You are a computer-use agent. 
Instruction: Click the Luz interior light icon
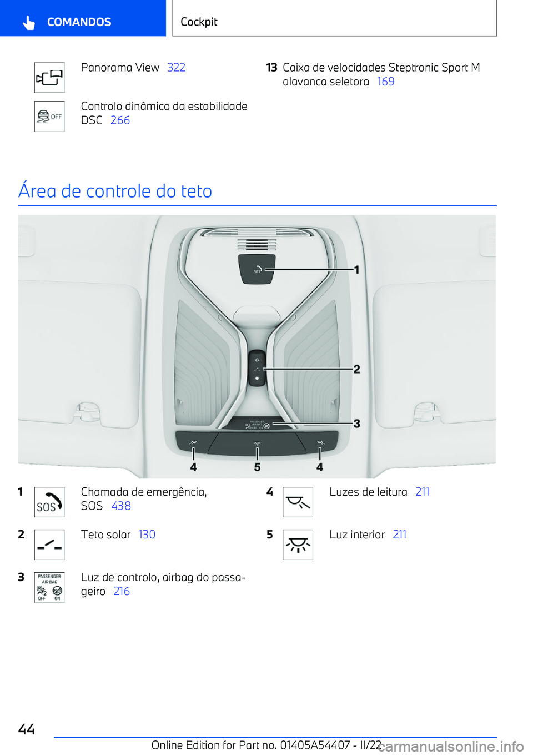point(298,545)
